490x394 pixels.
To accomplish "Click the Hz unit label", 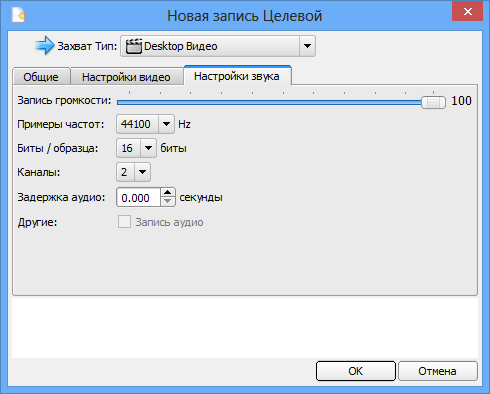I will (184, 124).
